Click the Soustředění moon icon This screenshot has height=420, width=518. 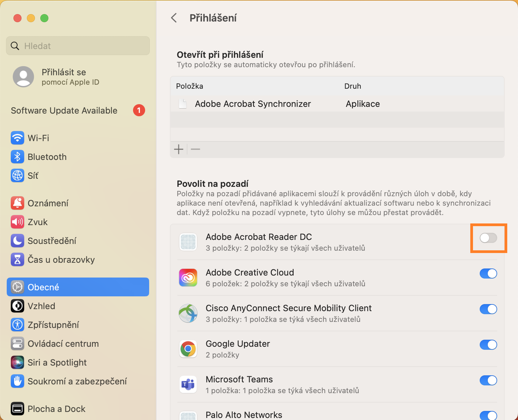(17, 241)
